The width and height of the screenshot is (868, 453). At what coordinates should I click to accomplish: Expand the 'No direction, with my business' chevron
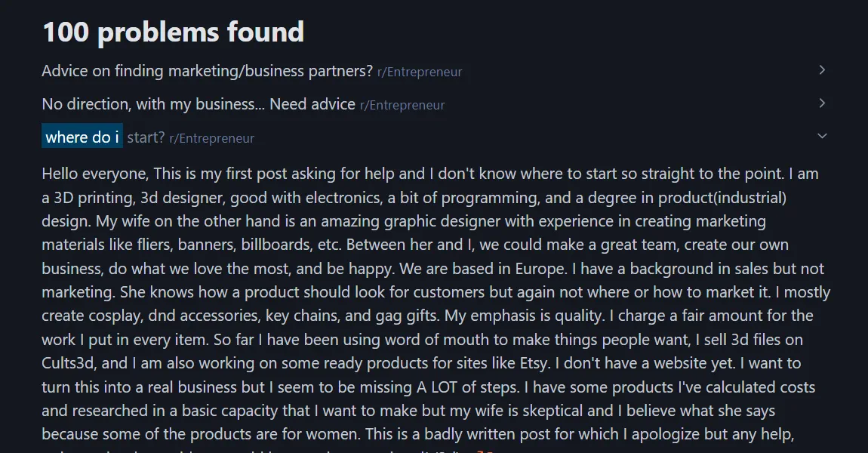point(822,103)
